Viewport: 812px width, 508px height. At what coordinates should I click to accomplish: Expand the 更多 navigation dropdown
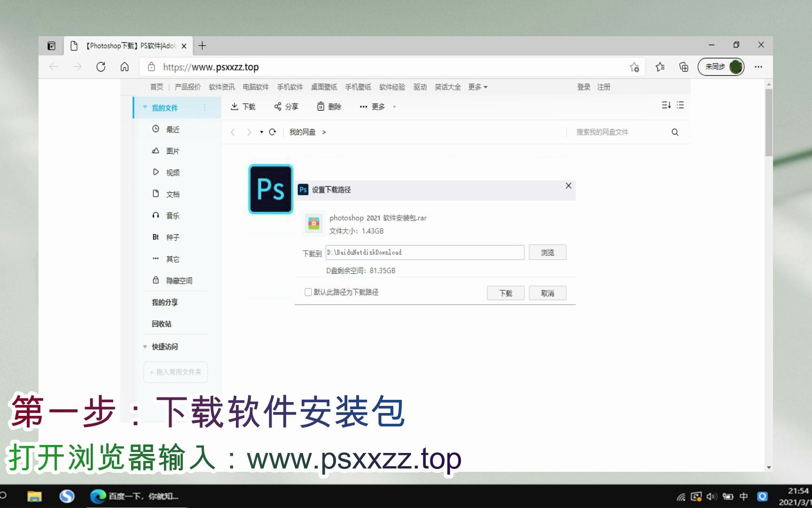[478, 87]
